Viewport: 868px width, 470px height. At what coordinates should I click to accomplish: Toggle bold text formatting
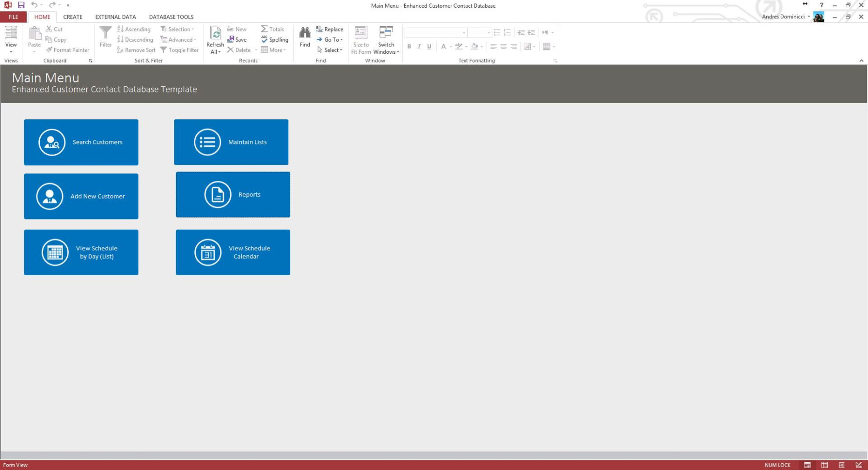point(410,47)
